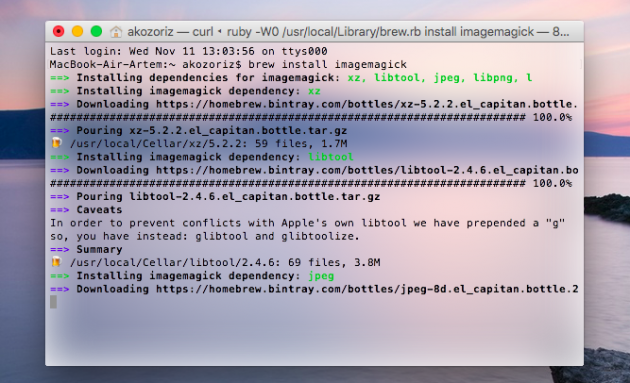Screen dimensions: 630x383
Task: Click the purple arrow before Summary heading
Action: click(59, 250)
